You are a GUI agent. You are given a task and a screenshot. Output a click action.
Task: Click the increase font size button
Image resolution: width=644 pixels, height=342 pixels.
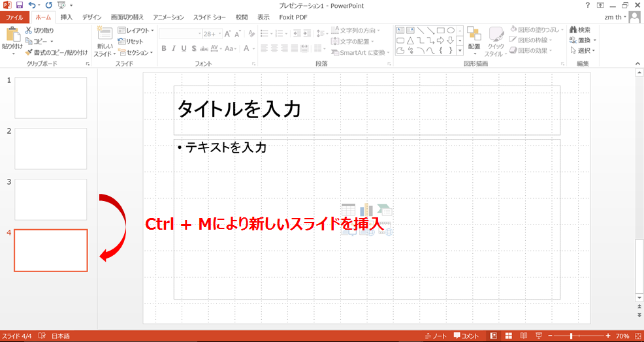[x=227, y=34]
